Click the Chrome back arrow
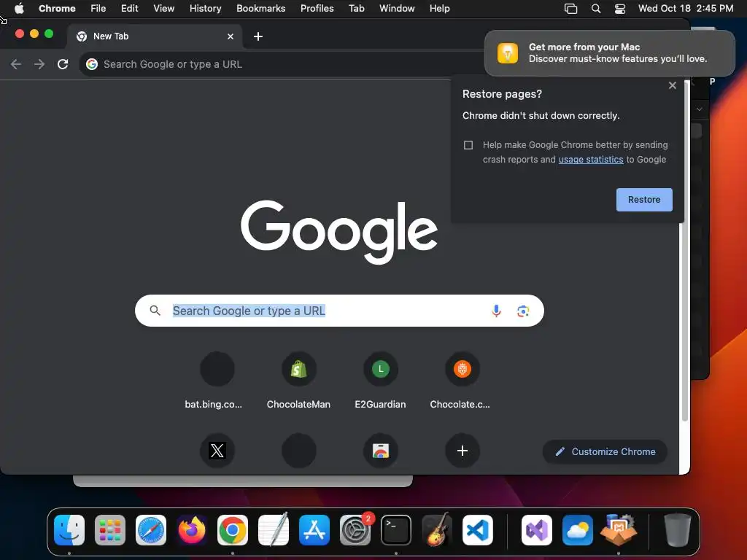This screenshot has height=560, width=747. click(16, 64)
